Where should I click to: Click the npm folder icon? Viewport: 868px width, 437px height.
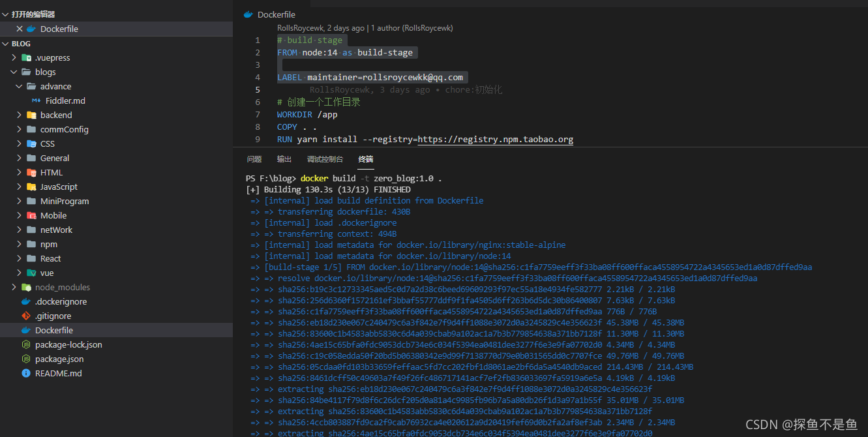pyautogui.click(x=31, y=244)
